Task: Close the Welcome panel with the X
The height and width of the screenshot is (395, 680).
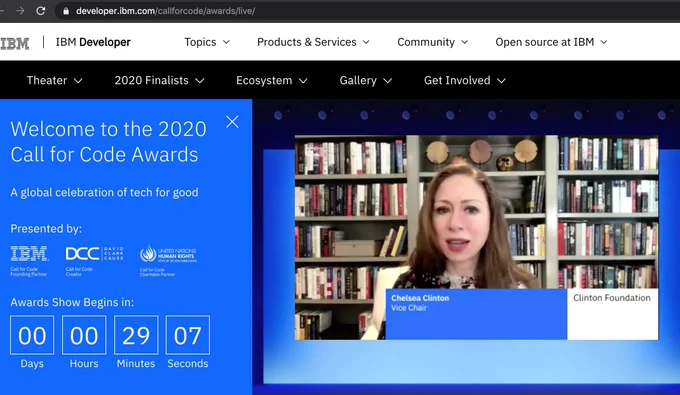Action: pyautogui.click(x=232, y=122)
